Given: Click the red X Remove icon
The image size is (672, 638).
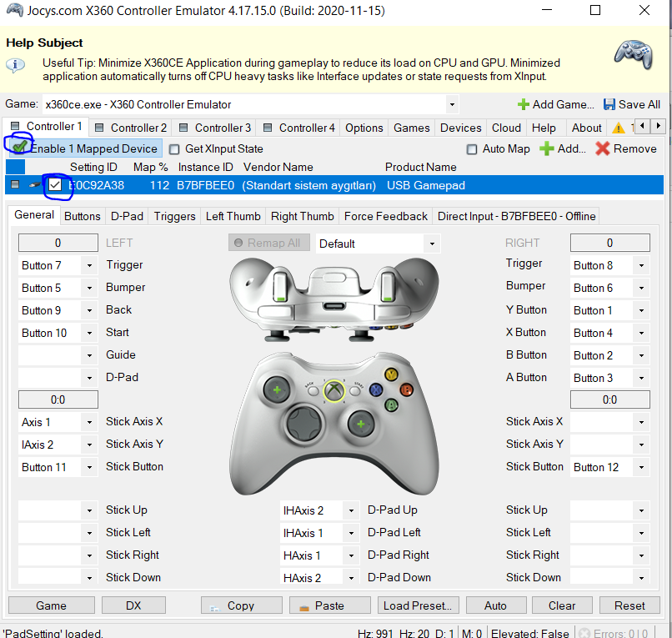Looking at the screenshot, I should pyautogui.click(x=603, y=148).
